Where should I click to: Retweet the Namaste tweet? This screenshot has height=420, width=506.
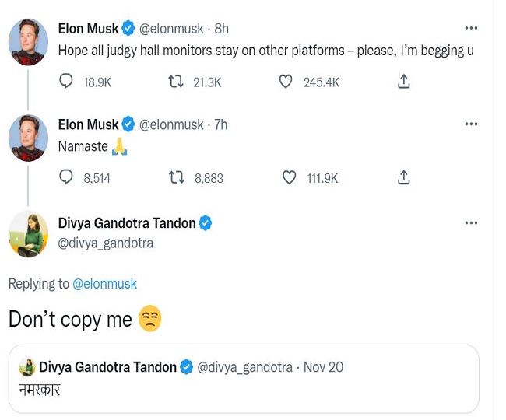pos(177,178)
